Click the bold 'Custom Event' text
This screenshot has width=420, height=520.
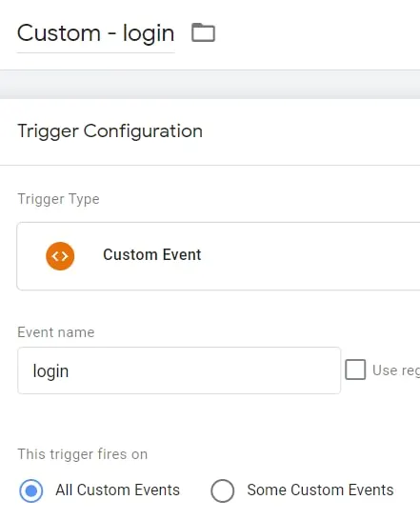[x=152, y=255]
